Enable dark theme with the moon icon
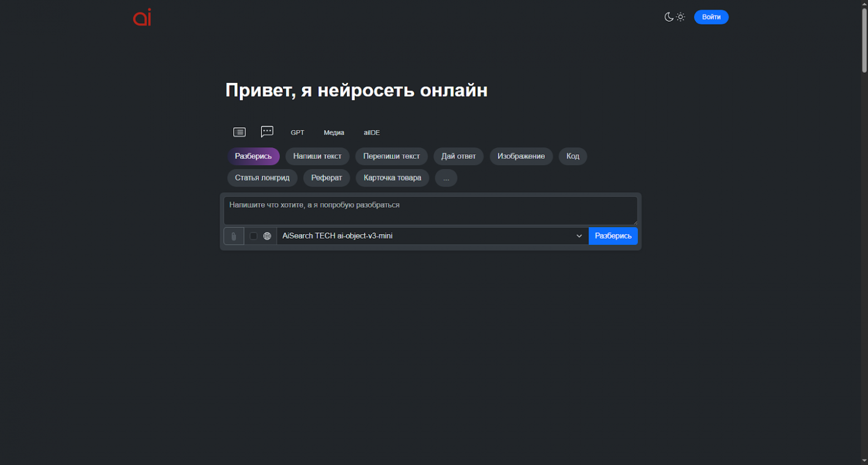 [669, 17]
